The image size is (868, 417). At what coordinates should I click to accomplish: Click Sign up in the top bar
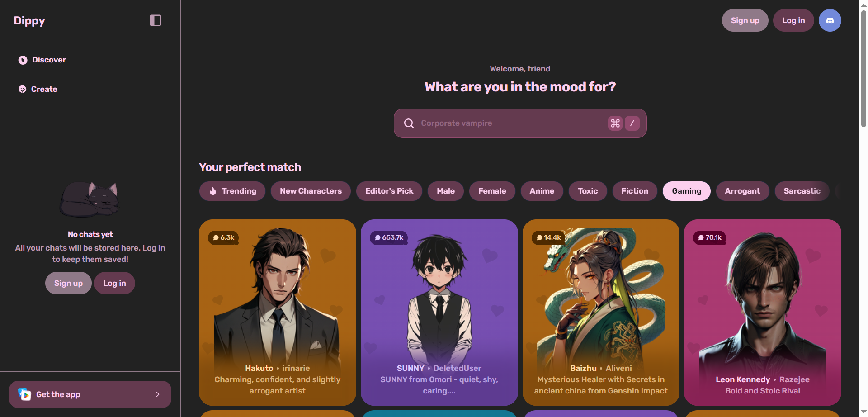coord(745,20)
